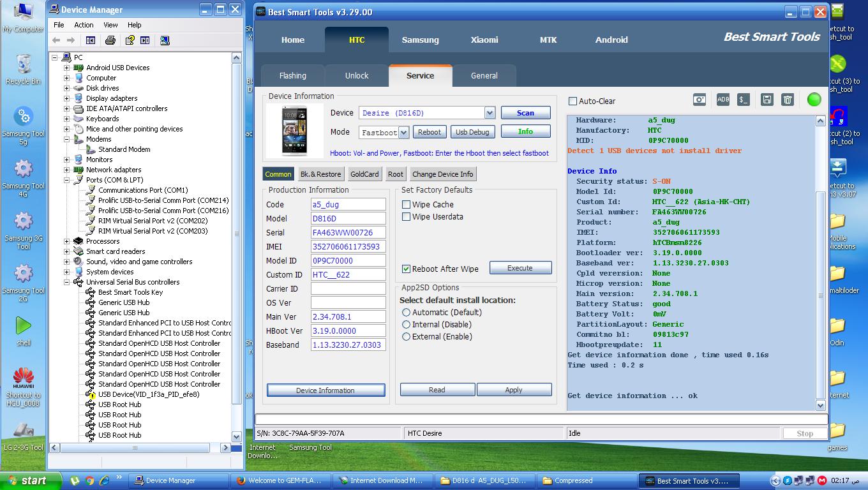Save the log with the floppy icon
868x490 pixels.
(767, 100)
